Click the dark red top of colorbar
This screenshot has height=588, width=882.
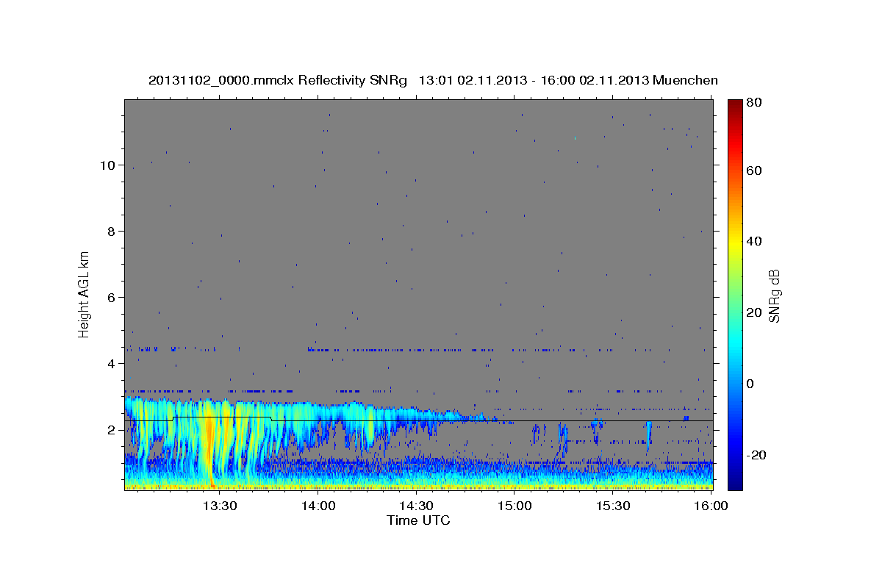(x=735, y=105)
